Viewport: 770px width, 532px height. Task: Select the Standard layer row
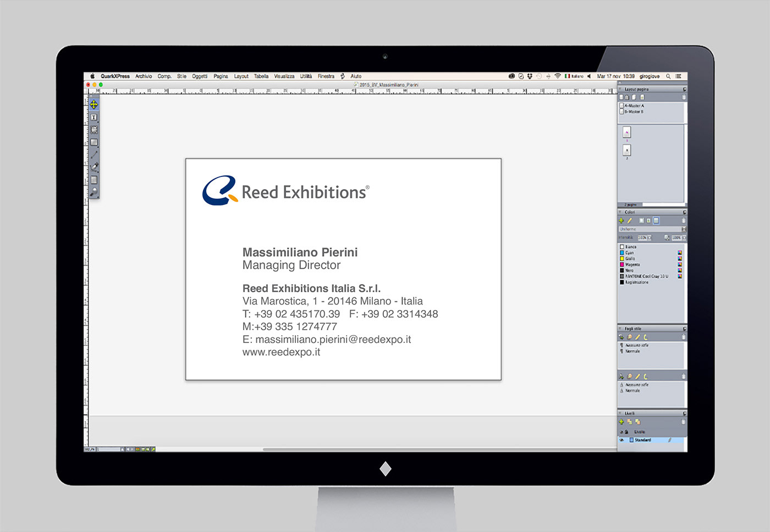pos(652,440)
